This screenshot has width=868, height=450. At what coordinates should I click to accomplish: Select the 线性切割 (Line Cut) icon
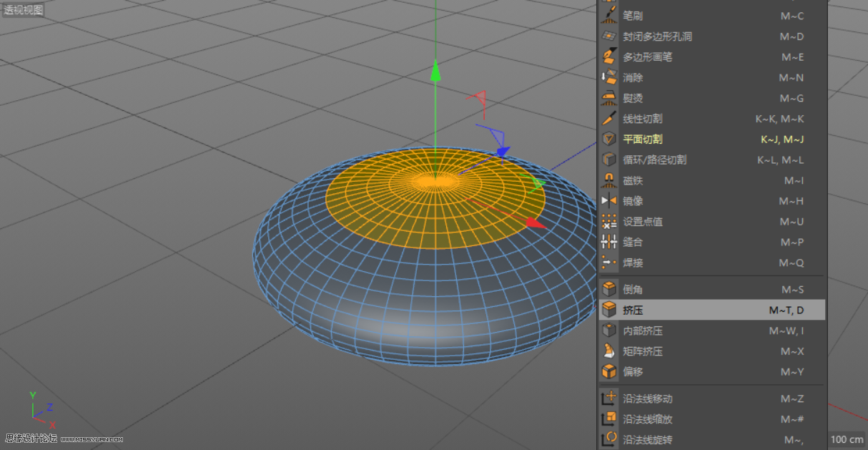(x=609, y=119)
